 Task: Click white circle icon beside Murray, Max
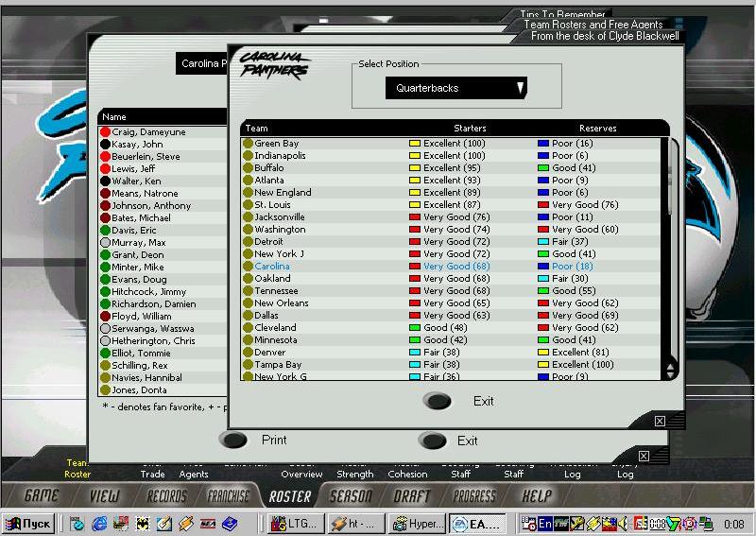tap(106, 243)
